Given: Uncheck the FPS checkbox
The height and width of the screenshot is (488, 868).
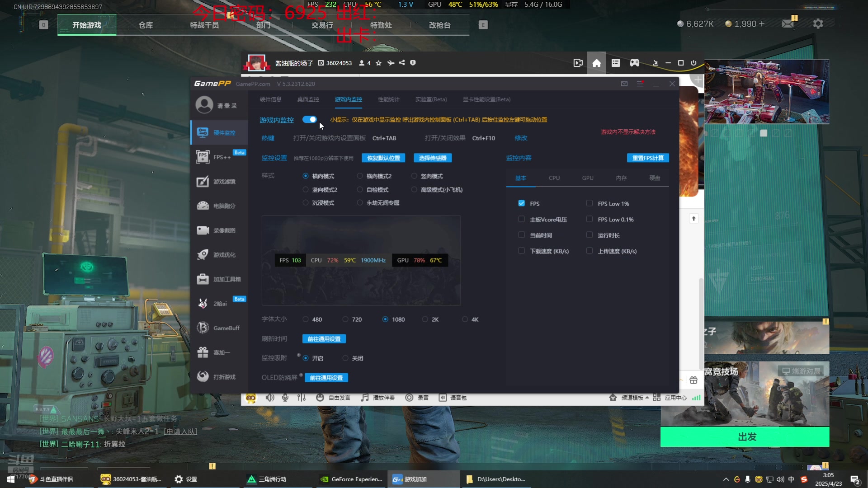Looking at the screenshot, I should (x=521, y=203).
